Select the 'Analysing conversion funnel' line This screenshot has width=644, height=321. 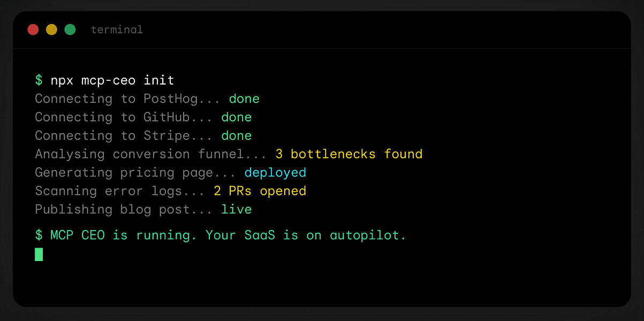click(x=149, y=154)
